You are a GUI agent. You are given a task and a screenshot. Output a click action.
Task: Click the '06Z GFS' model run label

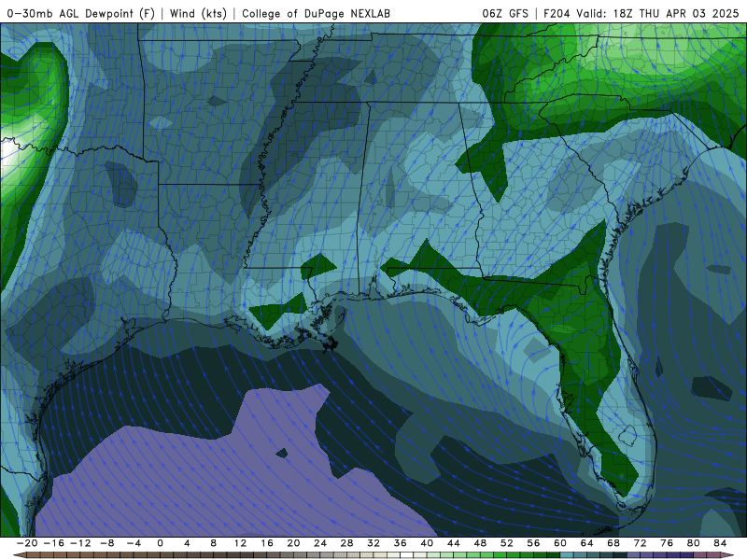coord(505,13)
